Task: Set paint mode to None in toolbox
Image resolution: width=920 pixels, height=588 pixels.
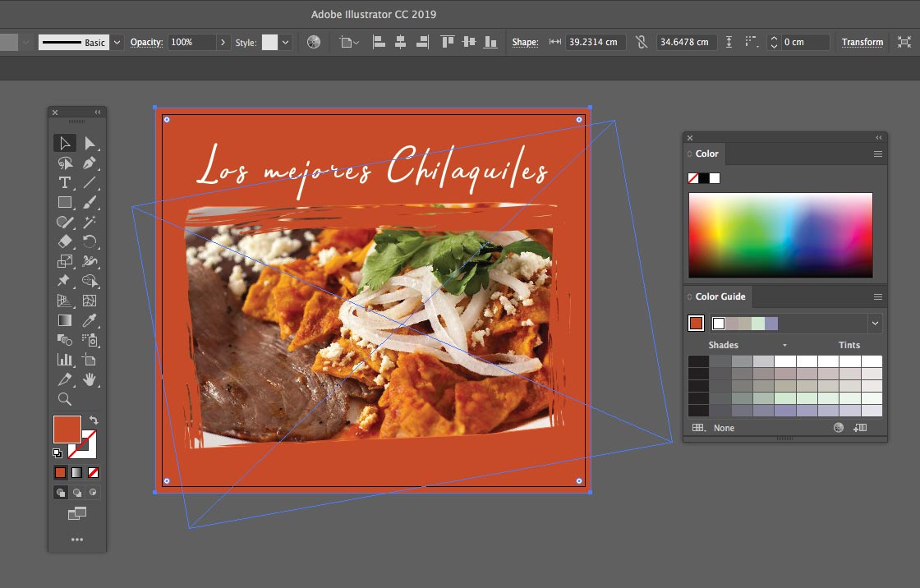Action: 93,472
